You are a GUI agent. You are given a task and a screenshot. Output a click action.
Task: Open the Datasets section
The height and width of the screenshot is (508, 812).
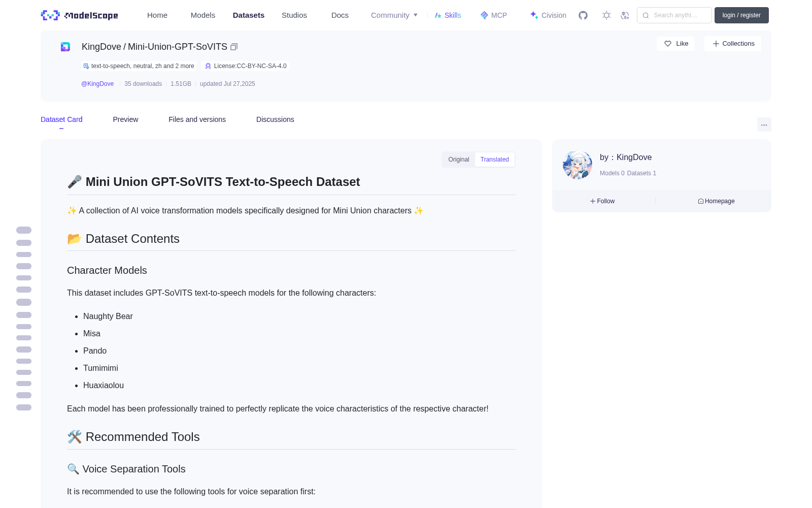tap(249, 15)
